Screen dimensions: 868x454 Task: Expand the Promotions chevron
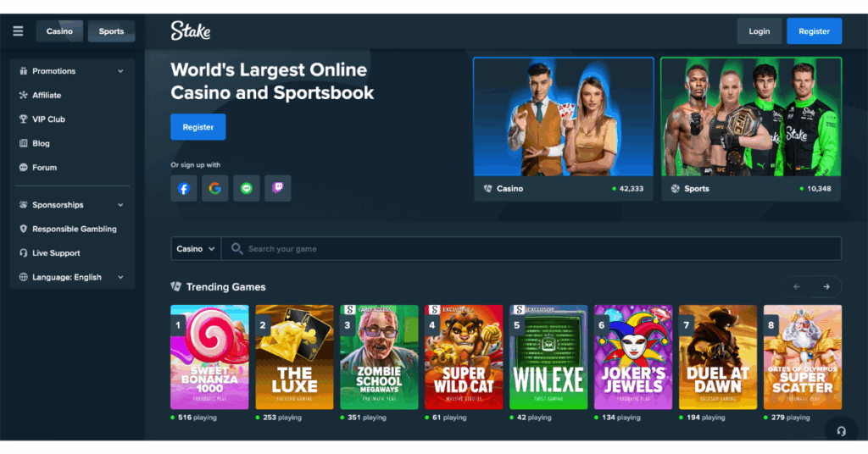tap(120, 71)
